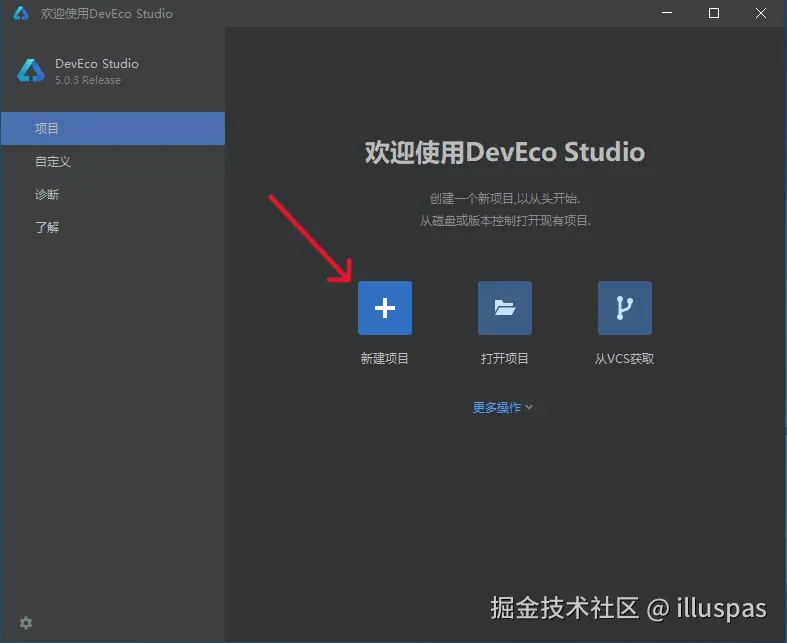This screenshot has height=643, width=787.
Task: Click the DevEco logo in the title bar
Action: [21, 13]
